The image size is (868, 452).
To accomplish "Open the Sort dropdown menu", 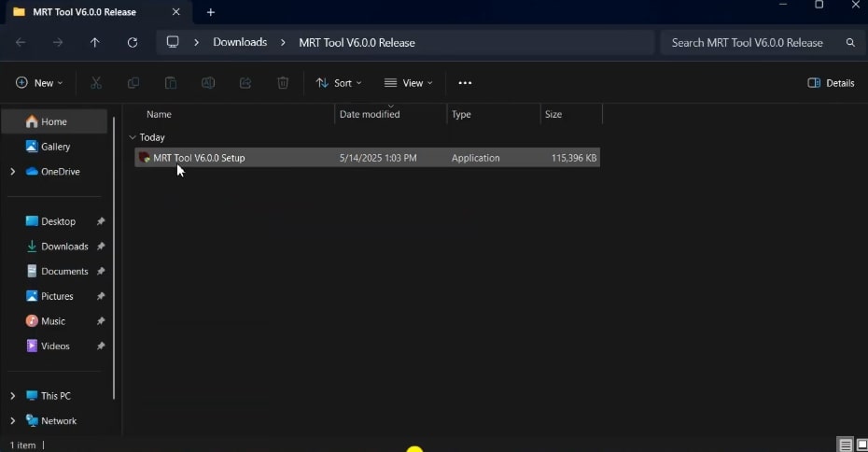I will point(339,83).
